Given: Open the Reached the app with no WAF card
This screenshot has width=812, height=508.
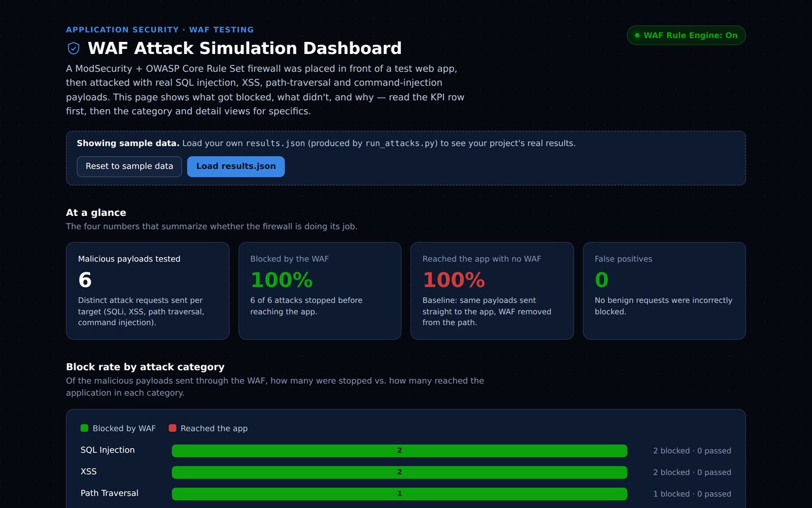Looking at the screenshot, I should click(492, 291).
